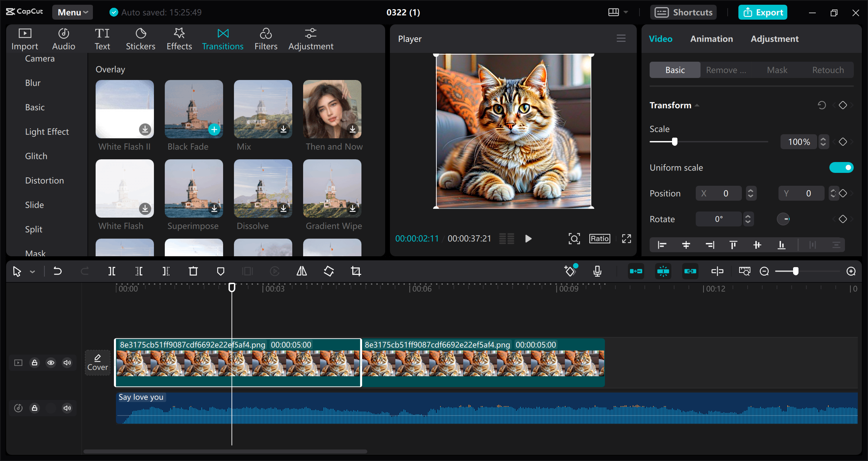Disable Uniform scale

click(x=842, y=167)
